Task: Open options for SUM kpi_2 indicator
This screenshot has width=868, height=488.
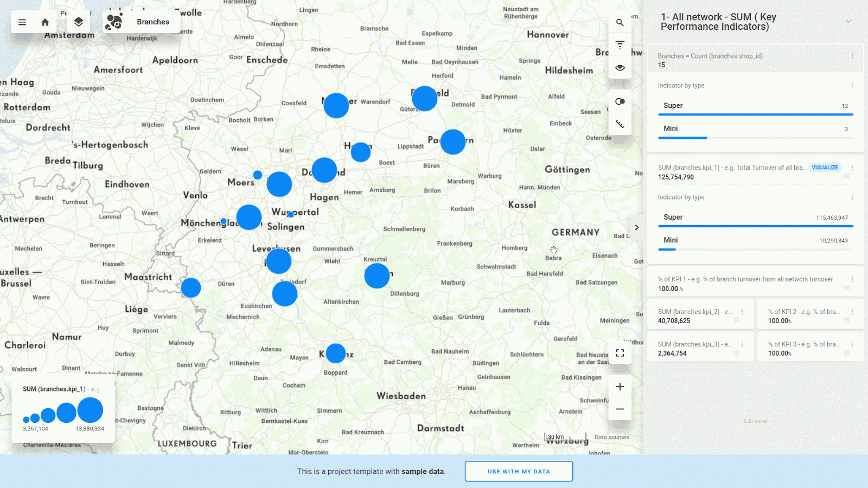Action: [742, 312]
